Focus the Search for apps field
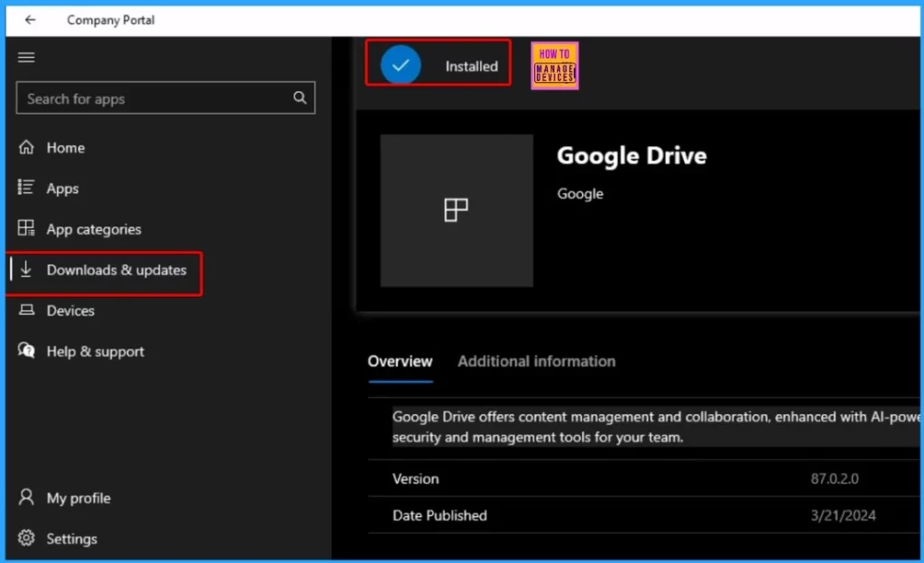Viewport: 924px width, 563px height. coord(166,97)
